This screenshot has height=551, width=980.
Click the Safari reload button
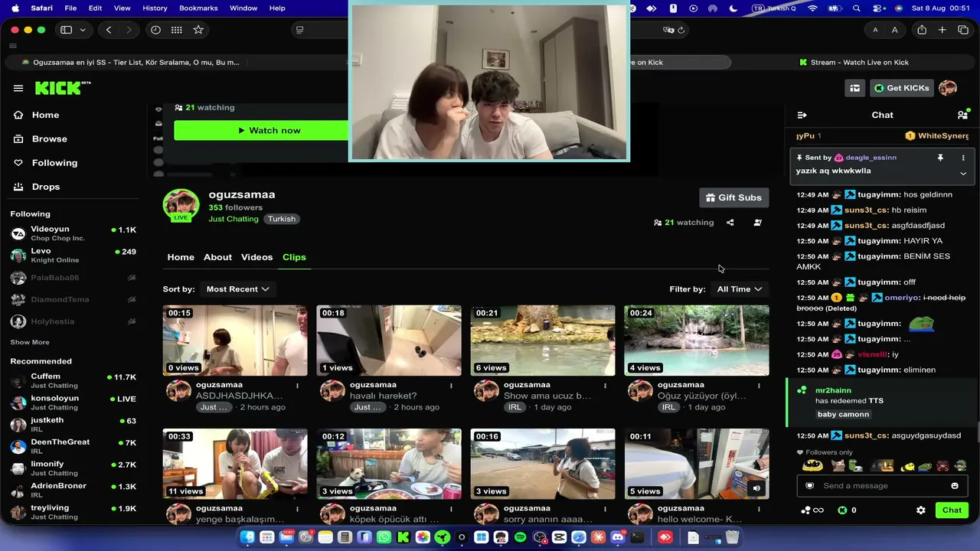(681, 30)
